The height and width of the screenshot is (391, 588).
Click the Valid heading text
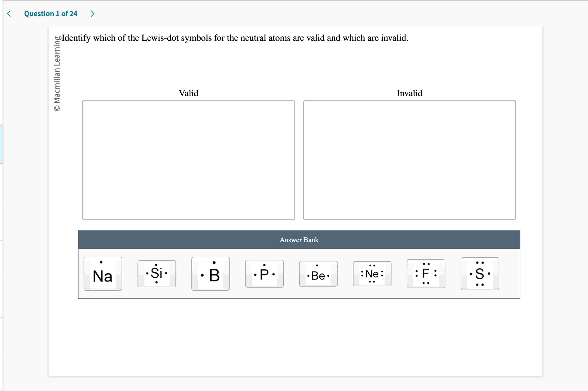[188, 93]
